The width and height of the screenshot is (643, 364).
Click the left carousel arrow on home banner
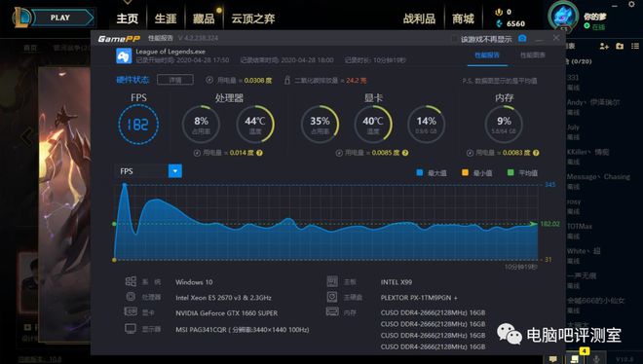click(x=27, y=136)
